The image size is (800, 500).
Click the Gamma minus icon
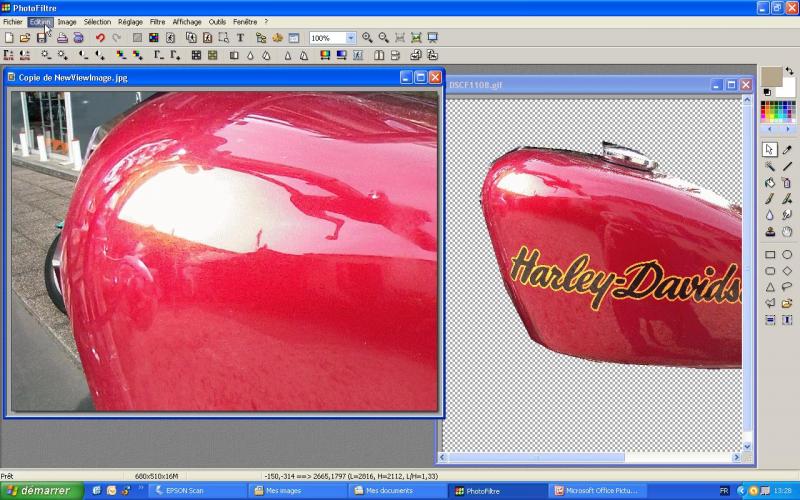point(159,55)
